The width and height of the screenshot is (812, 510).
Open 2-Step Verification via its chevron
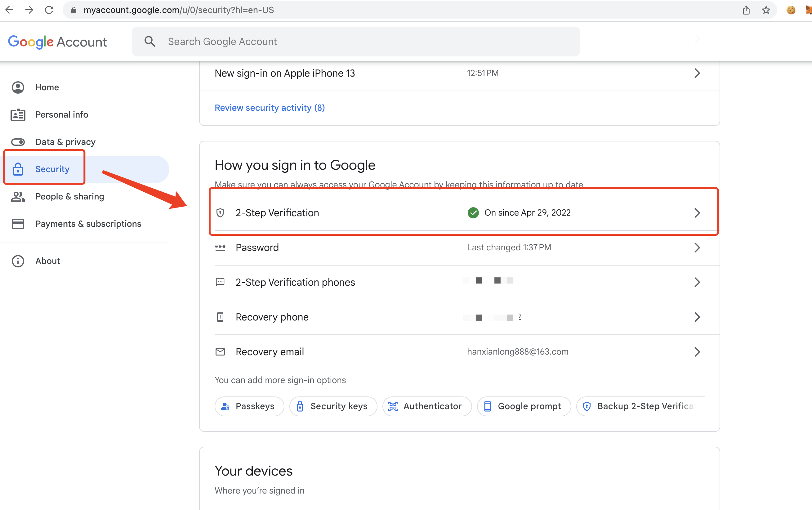point(697,213)
